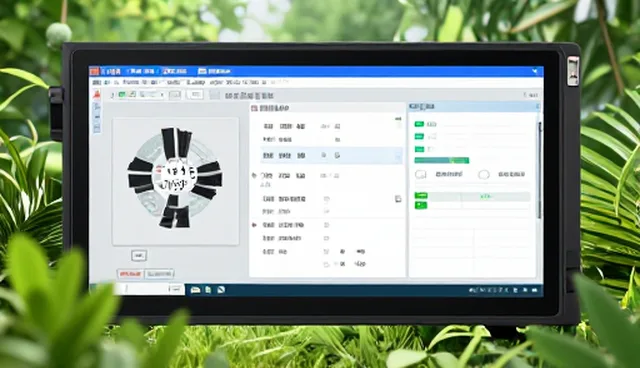Close the right panel using its header icon
Viewport: 640px width, 368px height.
(x=538, y=107)
